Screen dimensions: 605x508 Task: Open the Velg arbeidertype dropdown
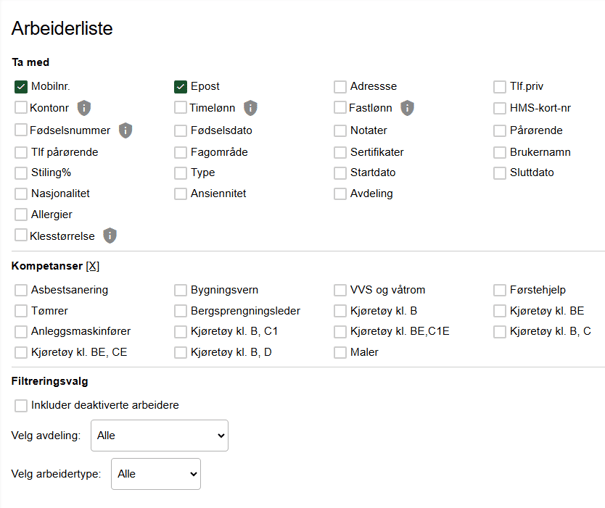(155, 474)
